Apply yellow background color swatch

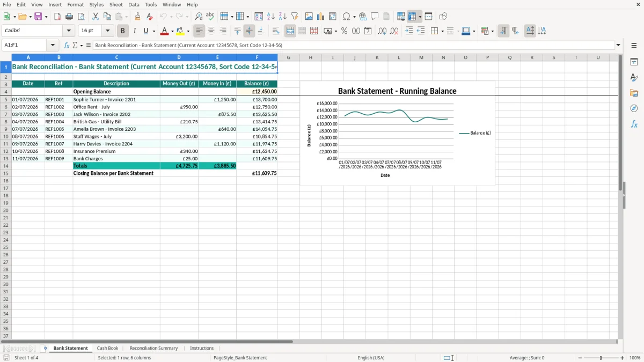(x=180, y=31)
